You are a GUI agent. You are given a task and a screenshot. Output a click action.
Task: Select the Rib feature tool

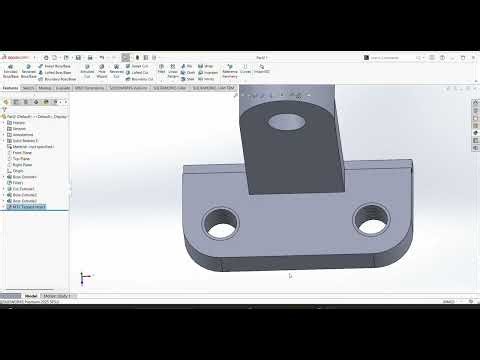pos(186,66)
